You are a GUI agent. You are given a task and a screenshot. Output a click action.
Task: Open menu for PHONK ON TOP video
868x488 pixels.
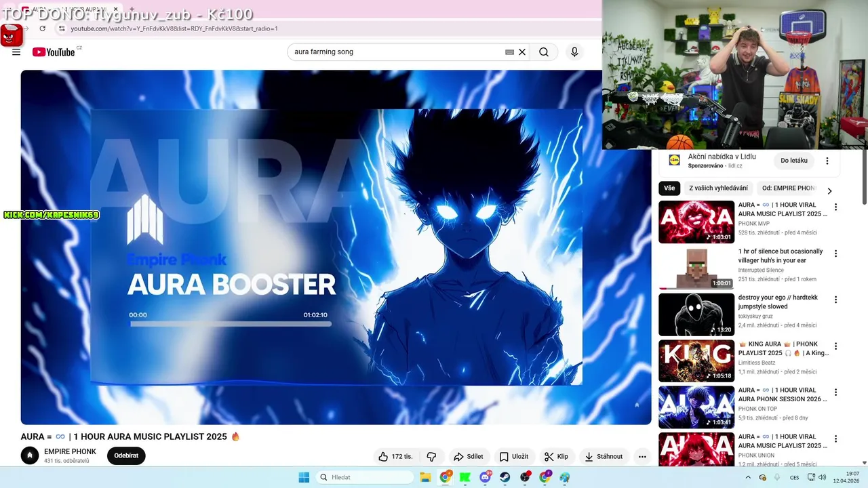[x=835, y=392]
